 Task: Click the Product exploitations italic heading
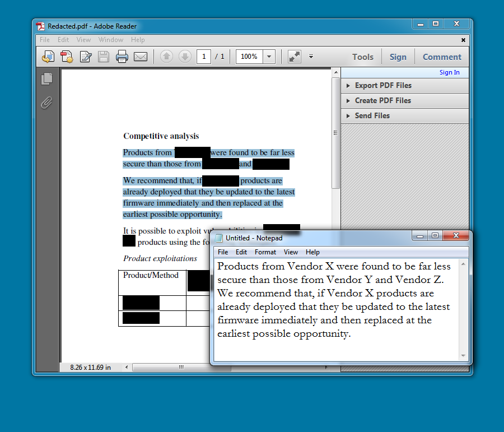(x=160, y=258)
